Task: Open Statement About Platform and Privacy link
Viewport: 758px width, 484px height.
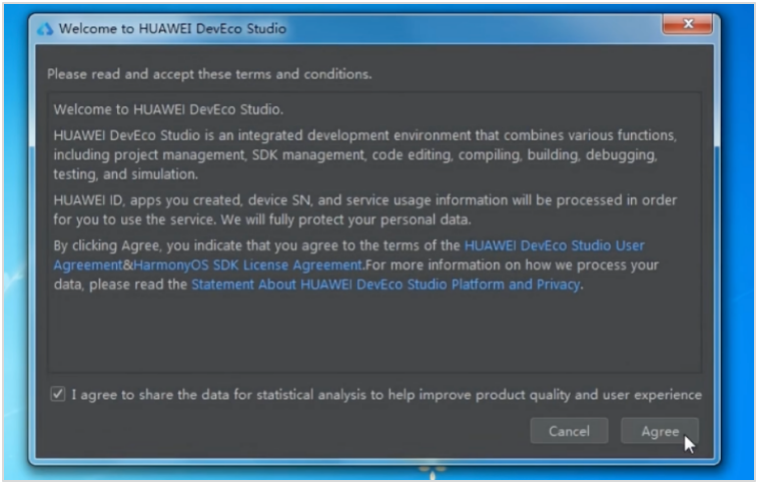Action: tap(386, 284)
